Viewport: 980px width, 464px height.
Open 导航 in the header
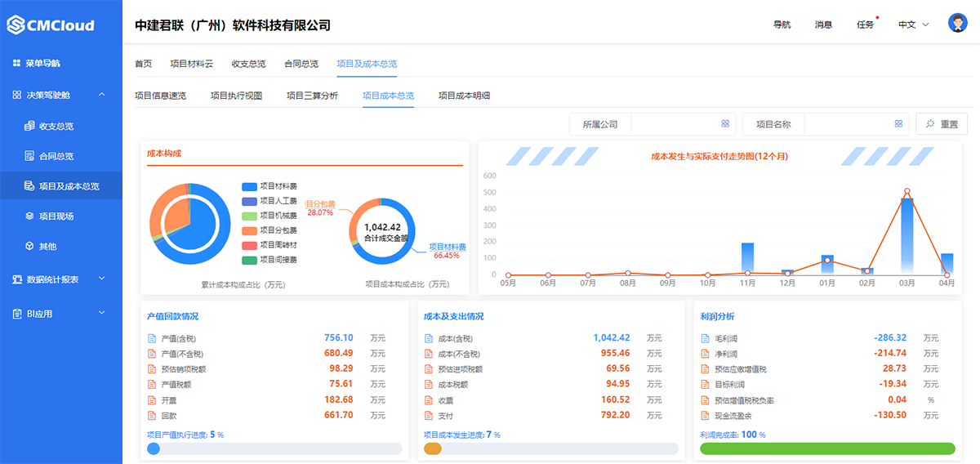782,25
